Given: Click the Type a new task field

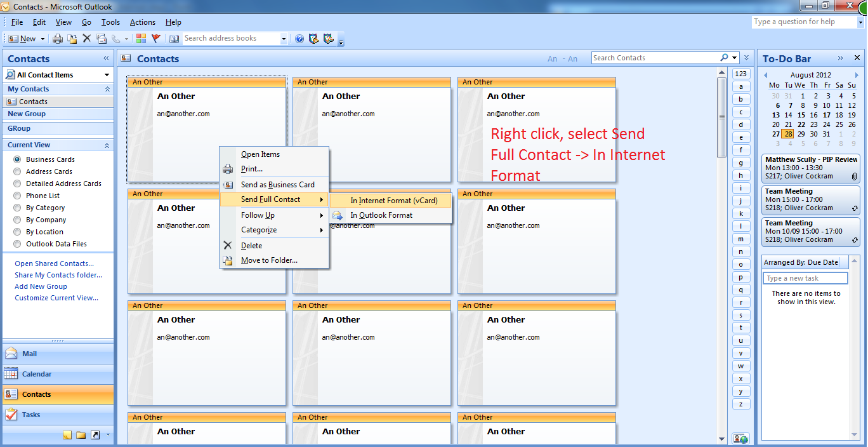Looking at the screenshot, I should (x=805, y=278).
